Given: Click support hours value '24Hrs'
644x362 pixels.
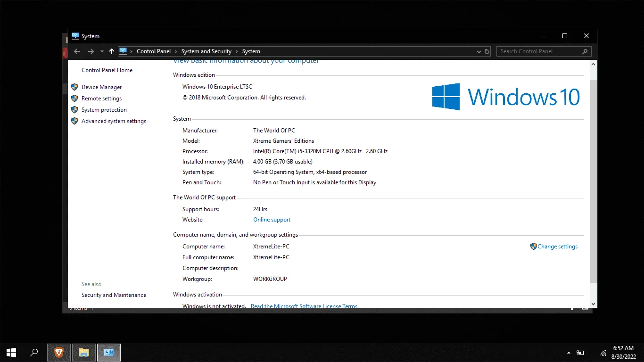Looking at the screenshot, I should pyautogui.click(x=260, y=209).
